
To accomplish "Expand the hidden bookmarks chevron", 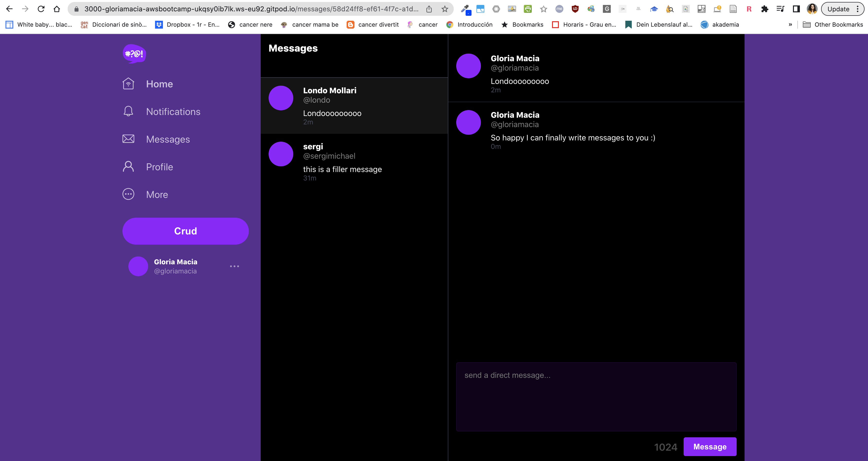I will pyautogui.click(x=790, y=24).
